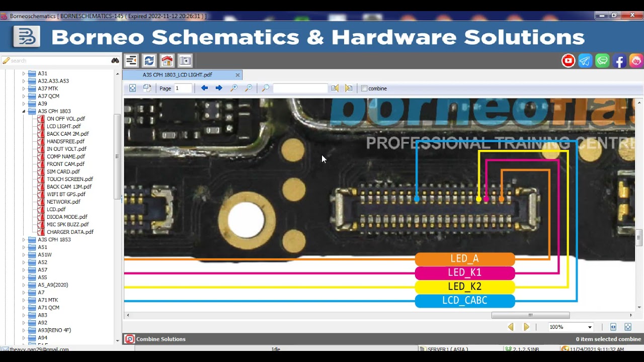
Task: Open DIODA MODE.pdf
Action: pyautogui.click(x=67, y=217)
